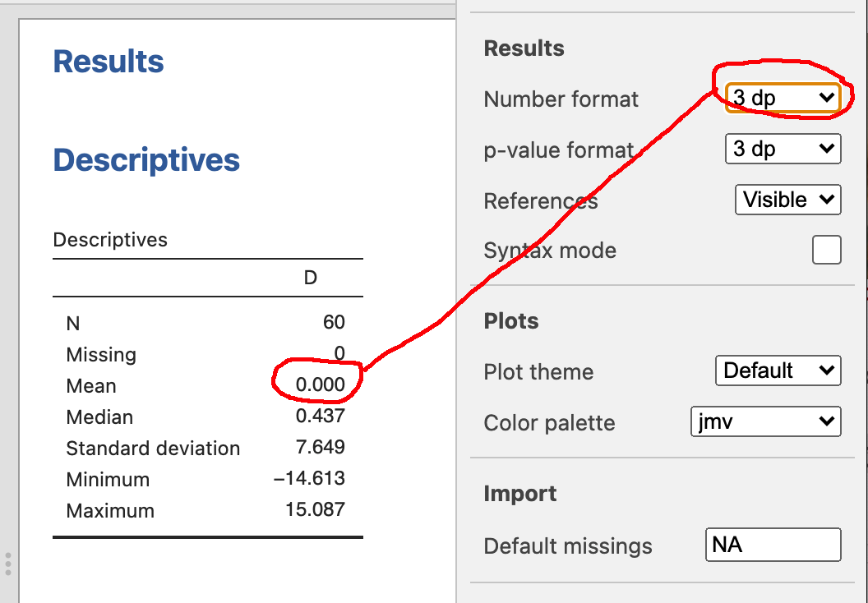Open the Plot theme dropdown
This screenshot has height=603, width=868.
click(x=778, y=371)
